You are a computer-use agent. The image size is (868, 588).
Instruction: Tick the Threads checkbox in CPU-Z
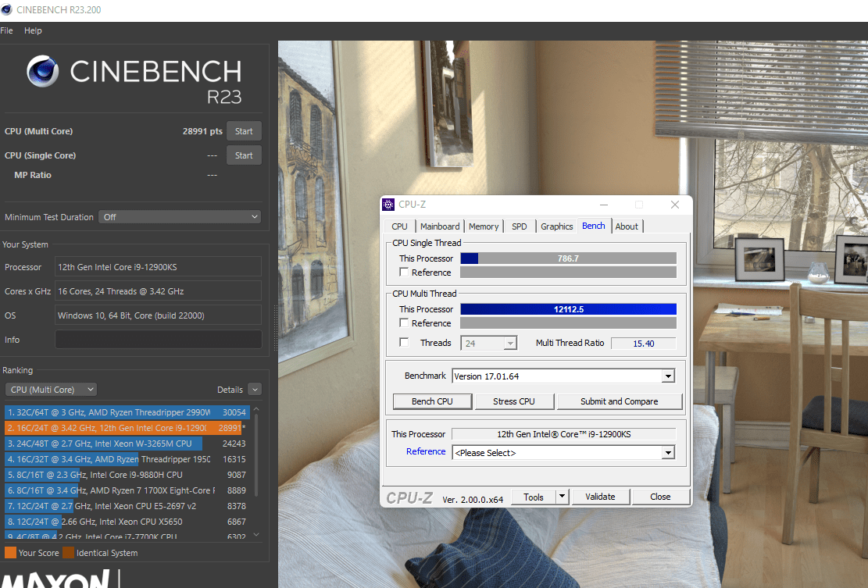[x=404, y=342]
